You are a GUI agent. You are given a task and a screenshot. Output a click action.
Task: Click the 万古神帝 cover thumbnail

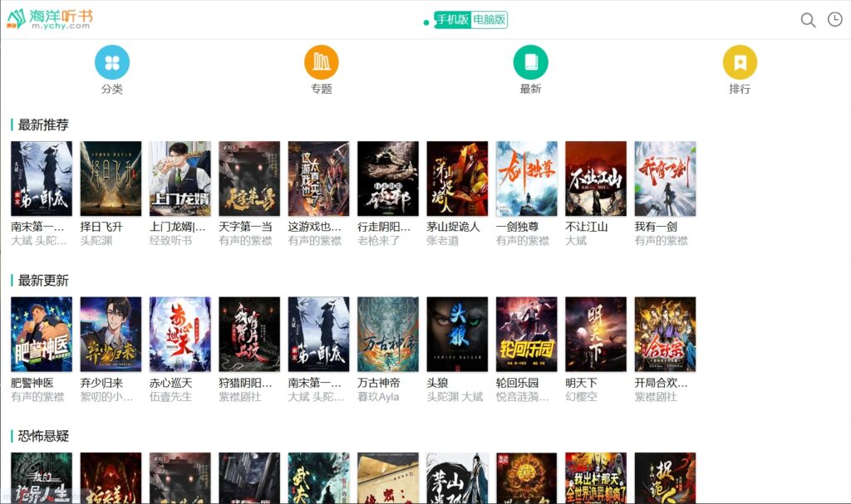pos(387,333)
